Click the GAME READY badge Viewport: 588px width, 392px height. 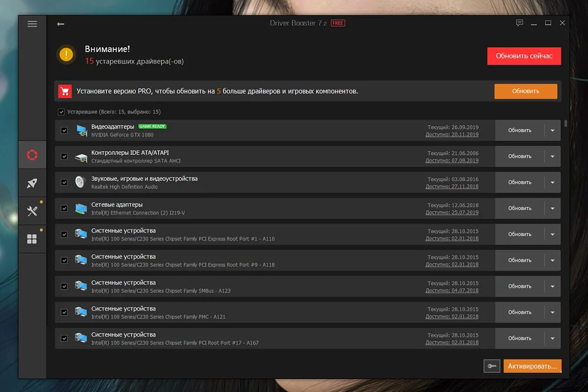tap(152, 126)
